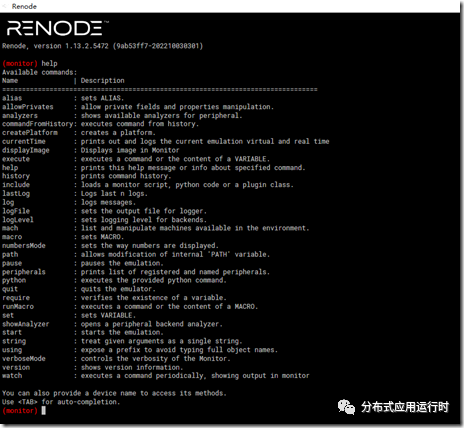
Task: Click the 'logFile' command name
Action: [x=16, y=211]
